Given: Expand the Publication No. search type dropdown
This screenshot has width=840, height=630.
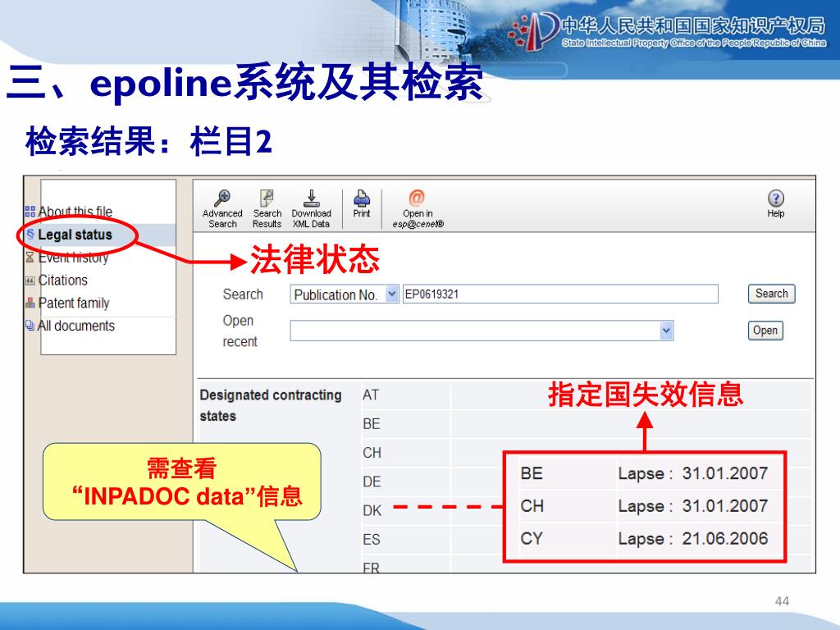Looking at the screenshot, I should click(392, 294).
